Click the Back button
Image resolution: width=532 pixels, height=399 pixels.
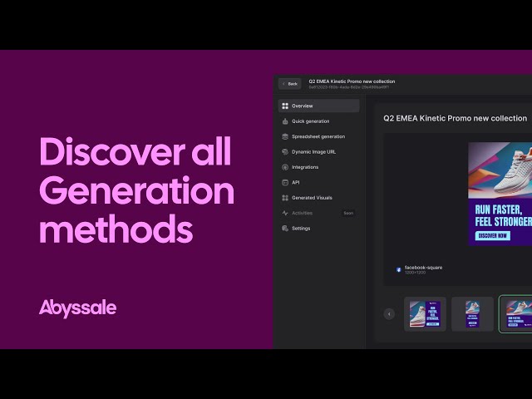[290, 84]
